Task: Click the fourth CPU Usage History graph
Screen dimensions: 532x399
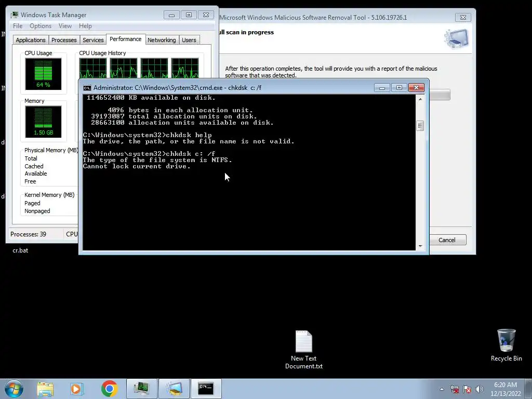Action: coord(185,68)
